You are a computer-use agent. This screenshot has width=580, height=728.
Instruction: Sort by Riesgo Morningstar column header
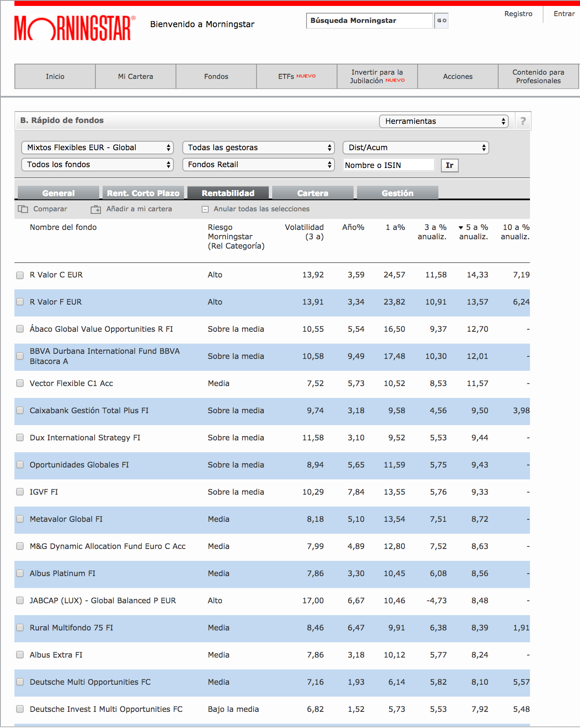pos(236,237)
